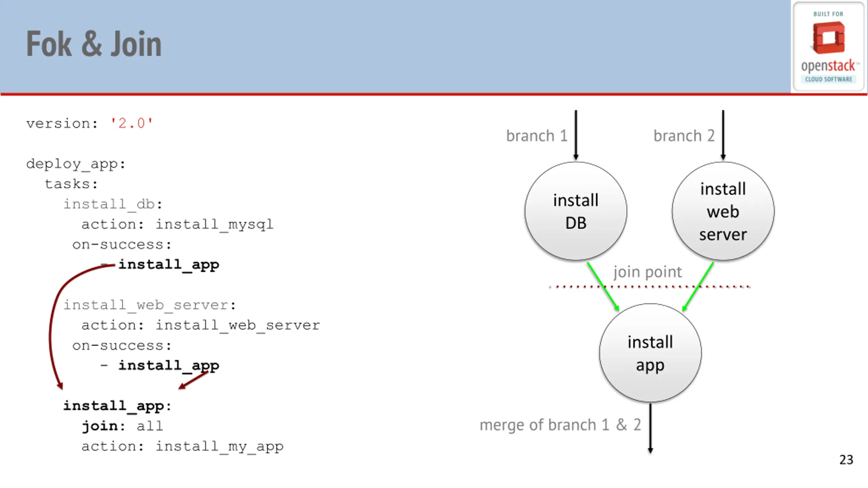The height and width of the screenshot is (488, 868).
Task: Click 'merge of branch 1 & 2' text
Action: (x=560, y=425)
